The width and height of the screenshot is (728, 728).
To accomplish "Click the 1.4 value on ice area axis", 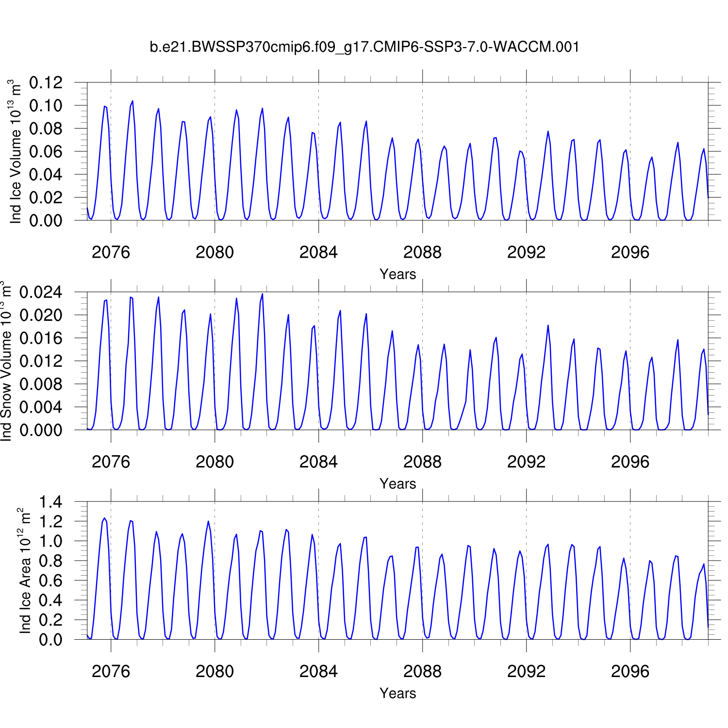I will point(50,502).
